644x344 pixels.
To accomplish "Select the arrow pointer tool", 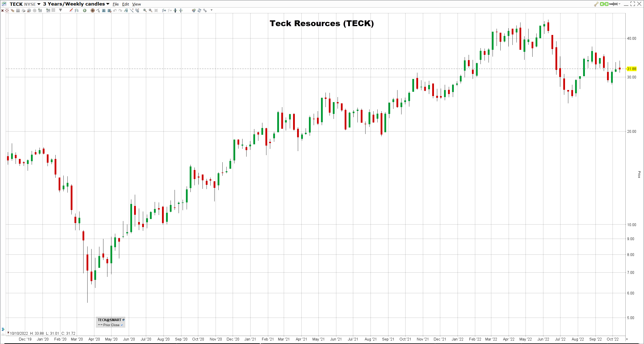I will coord(98,10).
